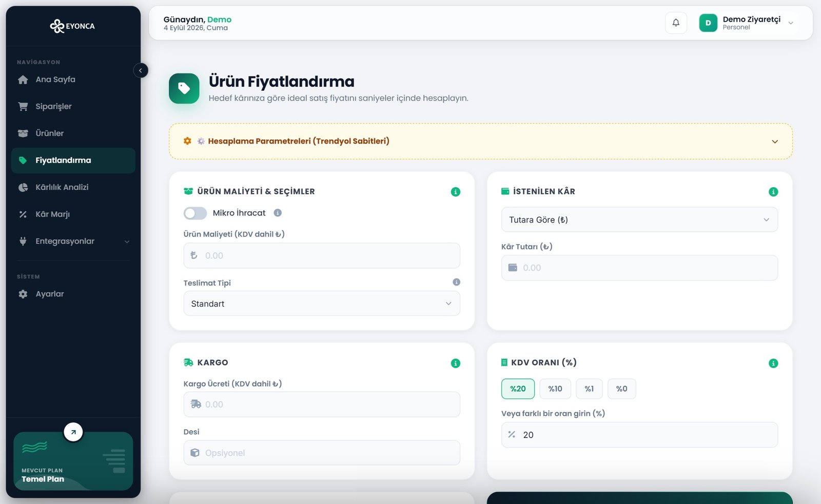This screenshot has width=821, height=504.
Task: Open the Tutara Göre profit type dropdown
Action: [639, 219]
